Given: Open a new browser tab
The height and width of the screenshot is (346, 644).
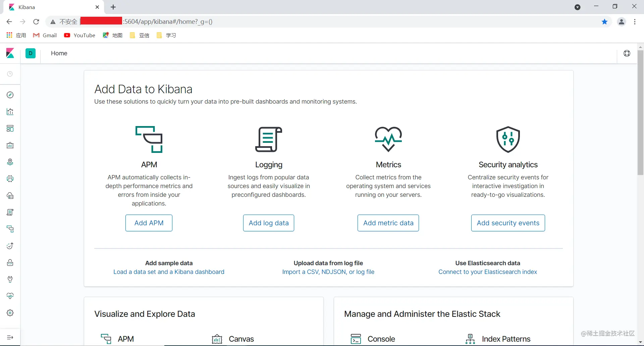Looking at the screenshot, I should (x=113, y=7).
